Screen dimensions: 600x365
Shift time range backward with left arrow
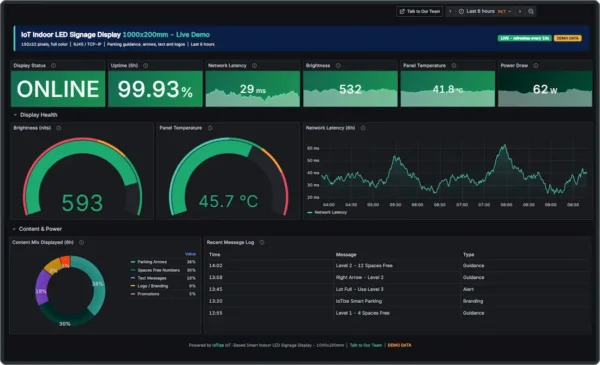450,11
